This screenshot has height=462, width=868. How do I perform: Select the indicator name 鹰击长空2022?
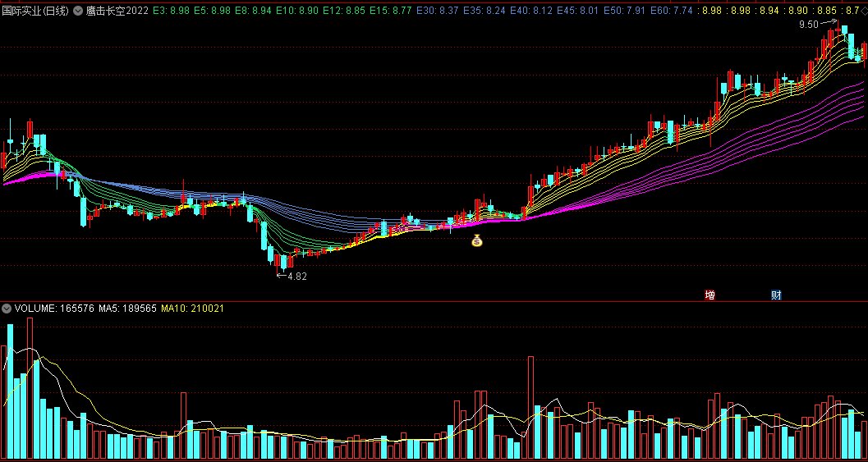[x=117, y=11]
